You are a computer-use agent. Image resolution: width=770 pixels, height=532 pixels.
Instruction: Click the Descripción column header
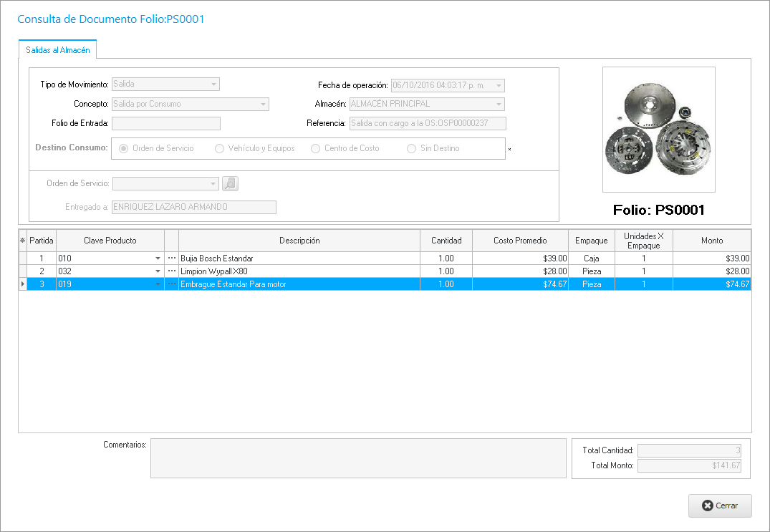click(299, 241)
